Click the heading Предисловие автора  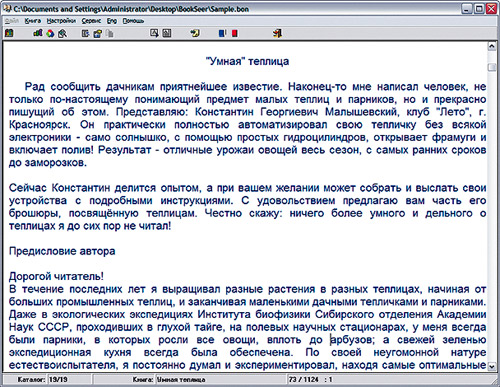(62, 251)
